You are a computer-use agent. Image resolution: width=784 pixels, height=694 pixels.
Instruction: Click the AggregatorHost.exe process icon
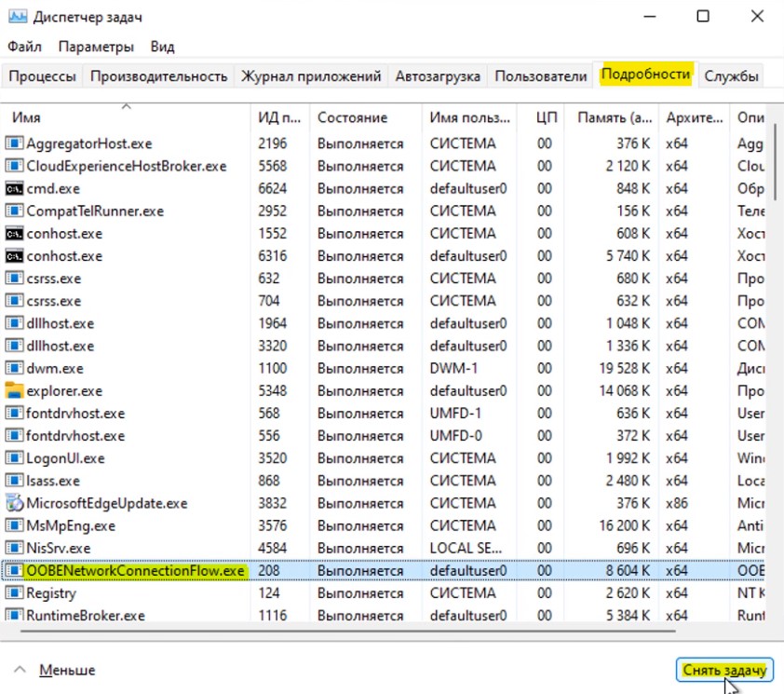(14, 143)
